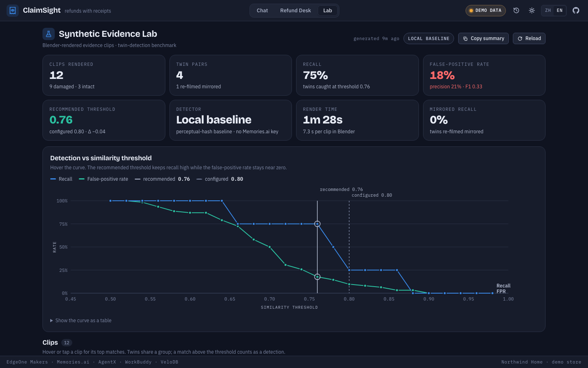Click the Clips rendered 12 value
This screenshot has width=588, height=368.
pyautogui.click(x=56, y=75)
